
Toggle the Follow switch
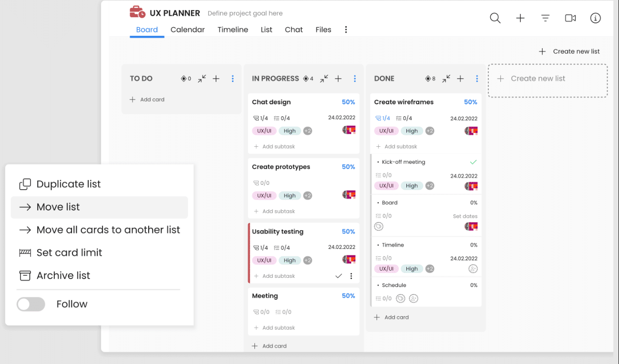tap(31, 304)
